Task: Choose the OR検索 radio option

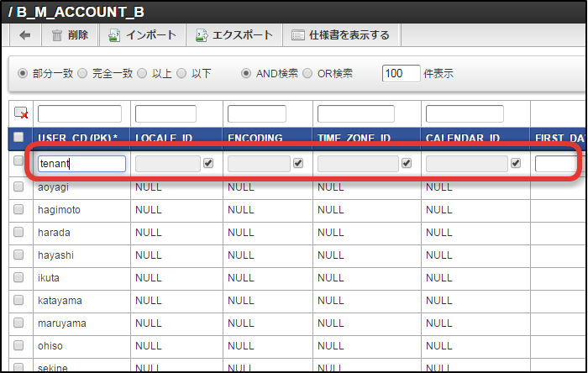Action: point(307,73)
